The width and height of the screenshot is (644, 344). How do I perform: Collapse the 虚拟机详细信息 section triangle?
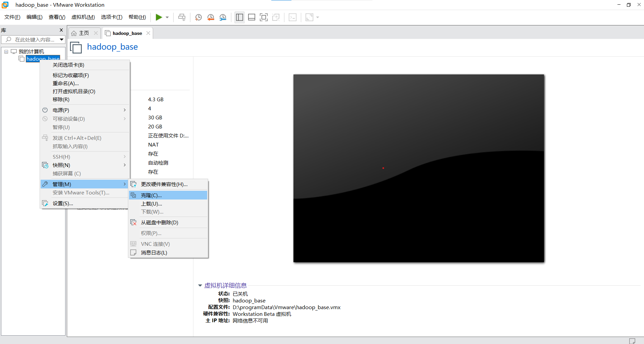[200, 285]
